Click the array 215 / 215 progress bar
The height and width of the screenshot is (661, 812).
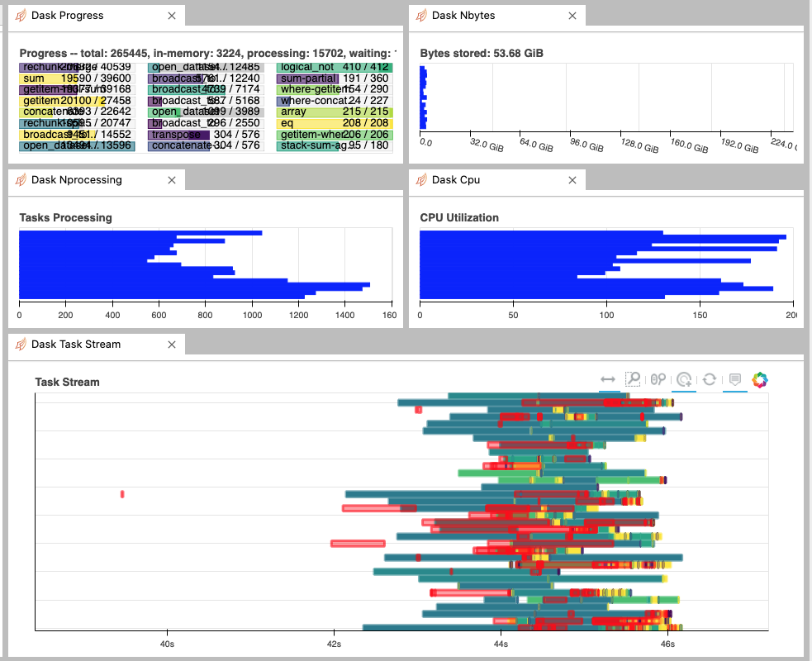coord(335,112)
